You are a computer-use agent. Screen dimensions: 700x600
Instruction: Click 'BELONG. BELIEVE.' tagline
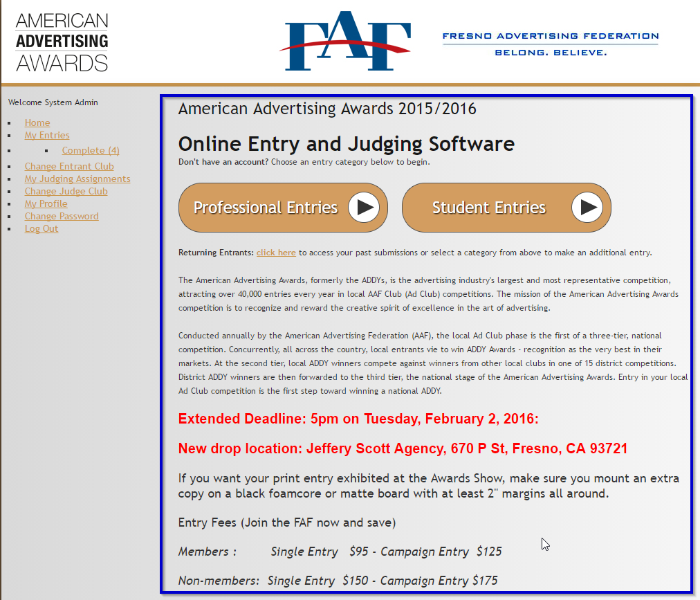point(551,53)
